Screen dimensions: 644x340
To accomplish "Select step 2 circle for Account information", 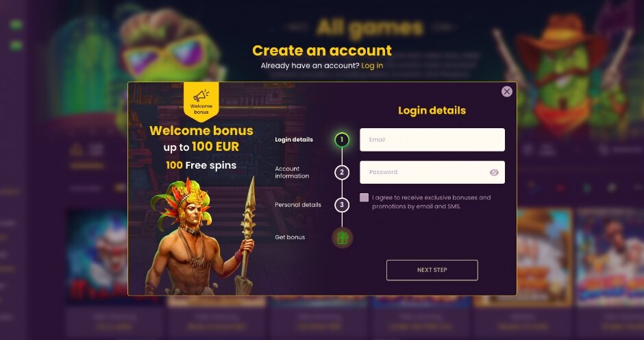I will coord(342,172).
